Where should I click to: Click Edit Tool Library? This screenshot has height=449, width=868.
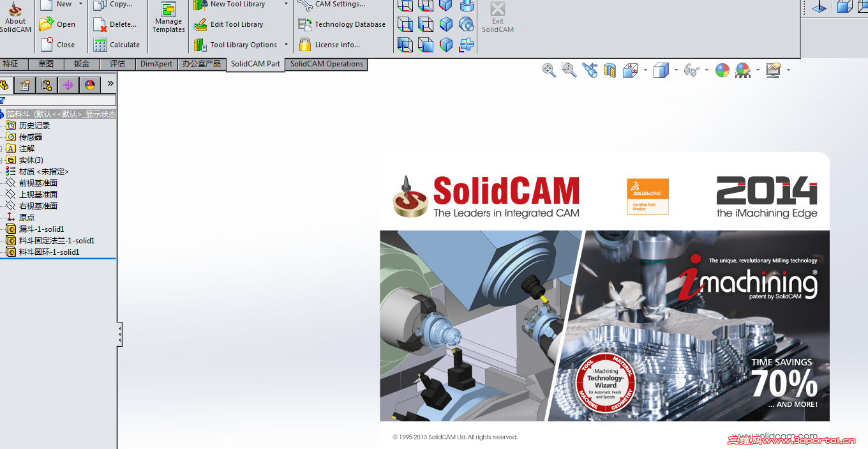click(228, 24)
